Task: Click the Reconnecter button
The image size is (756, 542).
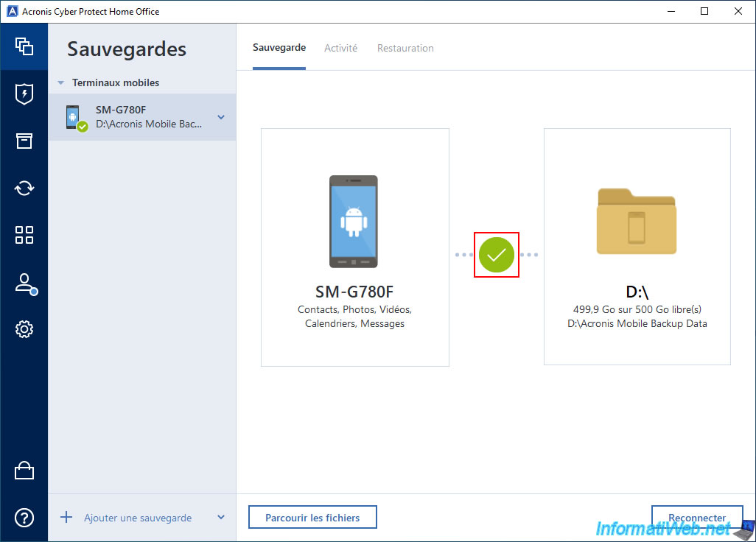Action: click(697, 518)
